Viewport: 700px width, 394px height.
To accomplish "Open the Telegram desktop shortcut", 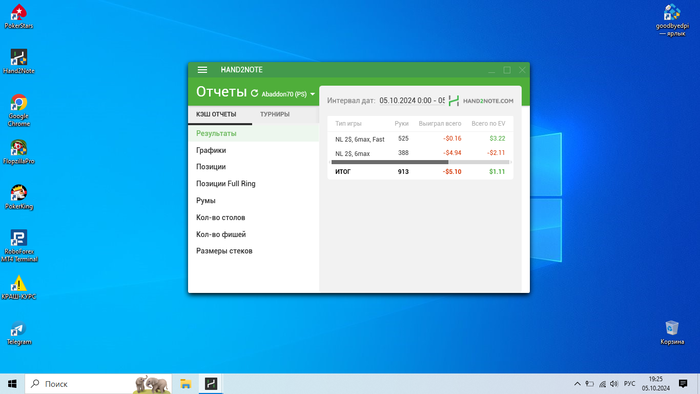I will pyautogui.click(x=19, y=333).
